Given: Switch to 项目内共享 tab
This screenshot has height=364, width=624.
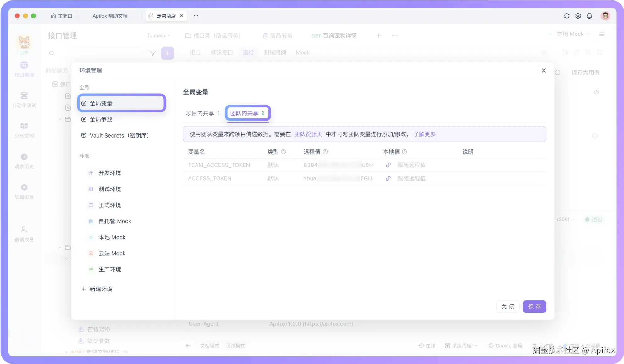Looking at the screenshot, I should click(x=202, y=113).
